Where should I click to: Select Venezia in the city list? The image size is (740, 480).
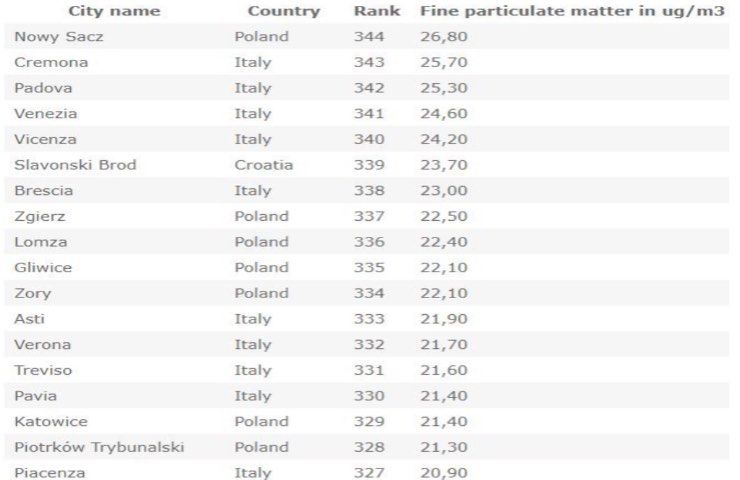(45, 114)
